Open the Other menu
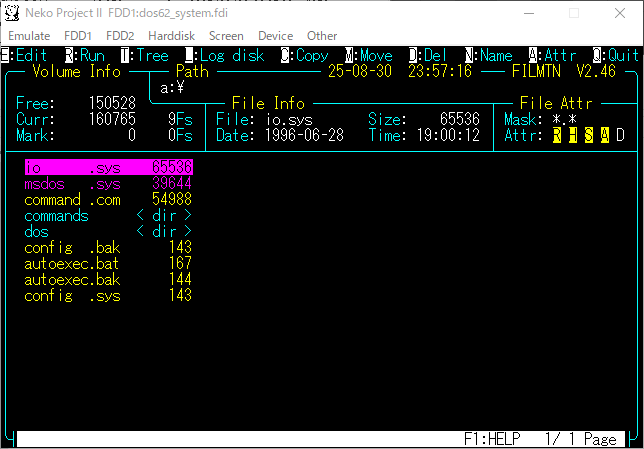Image resolution: width=644 pixels, height=449 pixels. [x=322, y=36]
